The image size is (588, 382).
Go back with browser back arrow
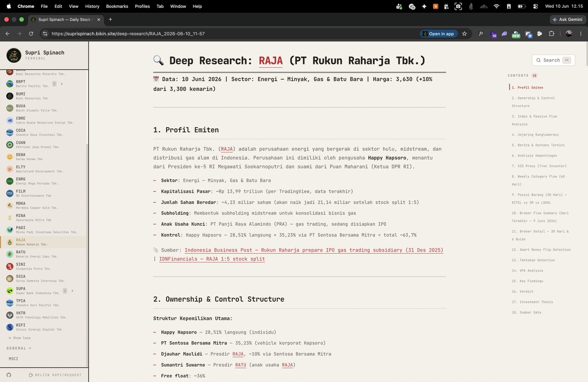coord(7,34)
